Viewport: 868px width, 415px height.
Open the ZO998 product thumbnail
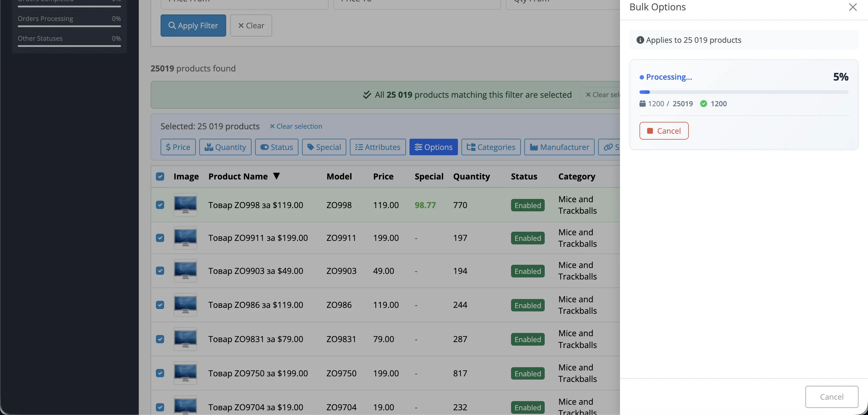tap(185, 205)
